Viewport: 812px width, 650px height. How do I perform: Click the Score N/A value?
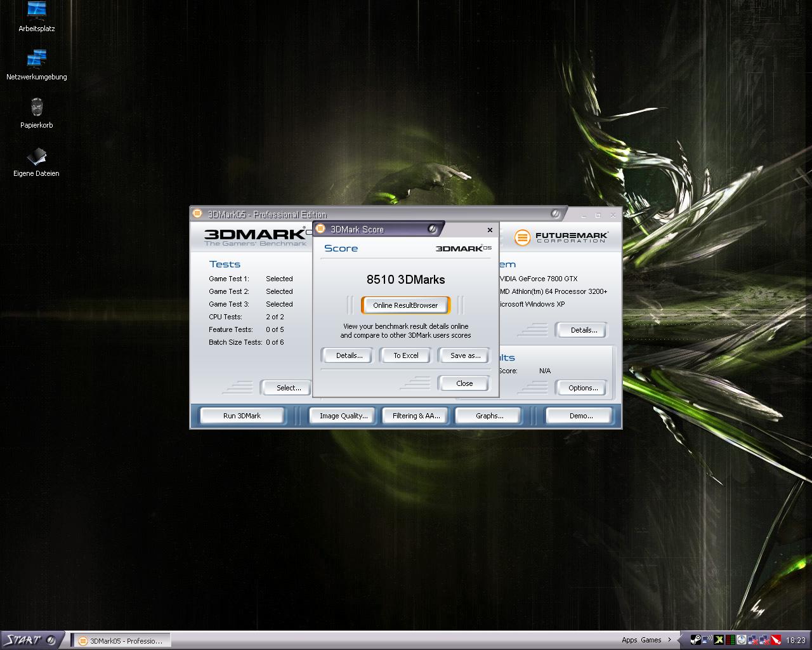[x=545, y=371]
